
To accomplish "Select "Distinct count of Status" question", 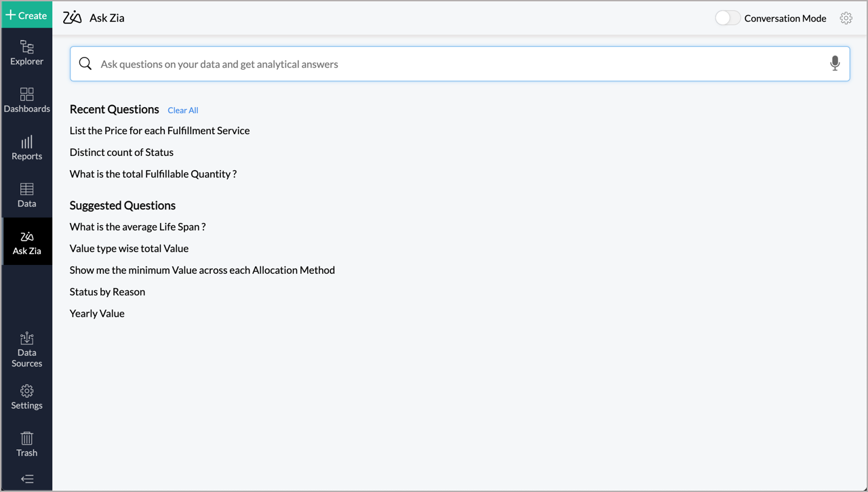I will tap(121, 152).
